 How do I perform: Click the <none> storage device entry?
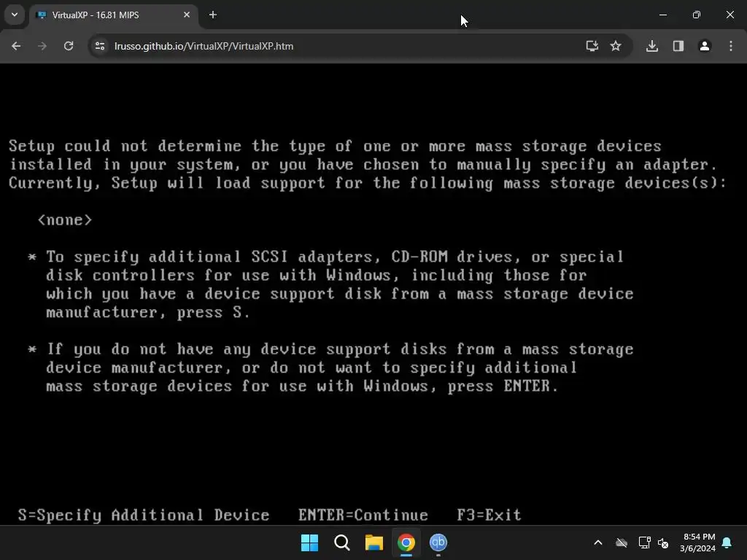65,220
